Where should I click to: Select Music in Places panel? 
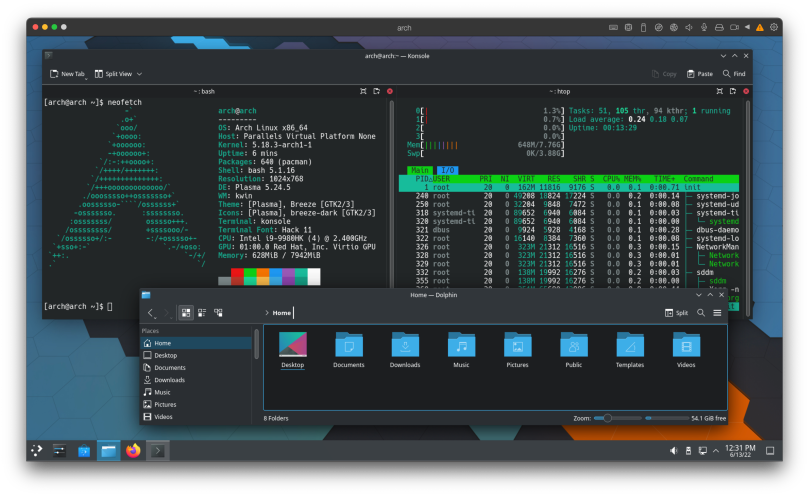click(196, 393)
